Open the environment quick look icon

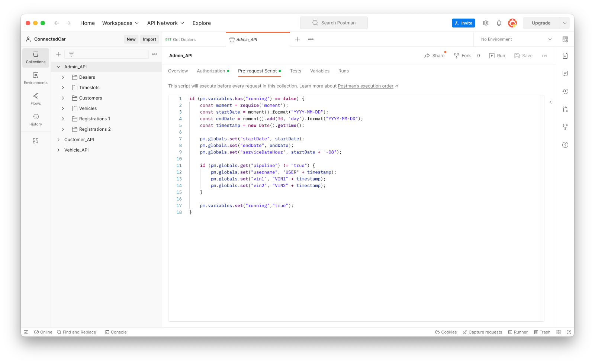click(565, 39)
